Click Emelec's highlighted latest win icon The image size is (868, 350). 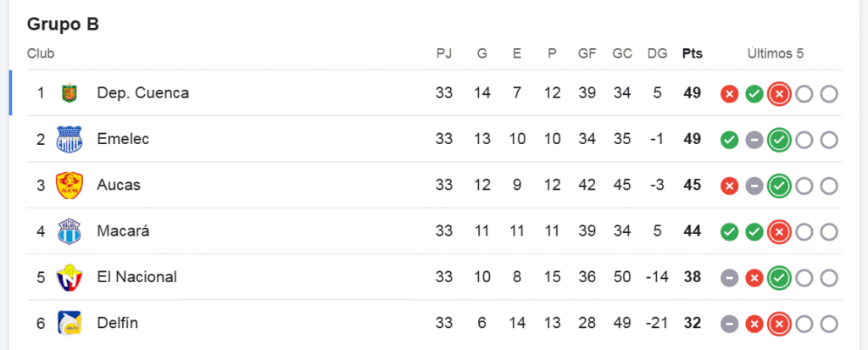pos(779,140)
